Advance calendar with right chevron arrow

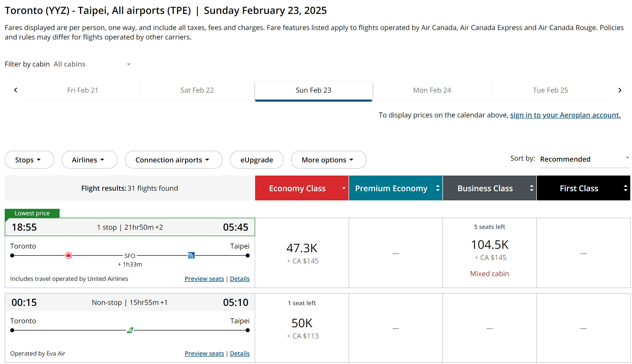coord(620,90)
